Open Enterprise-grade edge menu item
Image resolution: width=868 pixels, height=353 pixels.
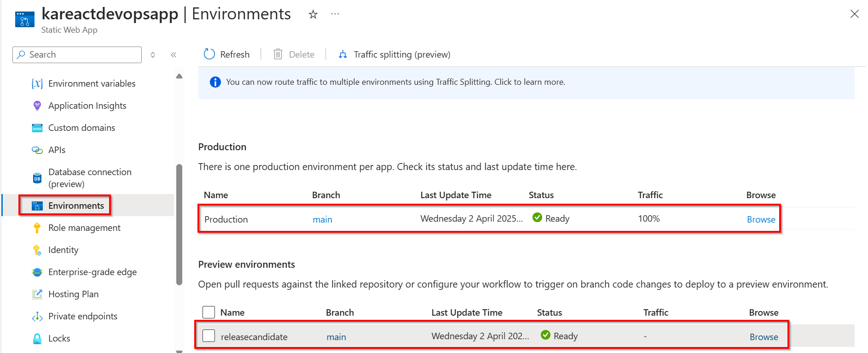click(x=93, y=272)
